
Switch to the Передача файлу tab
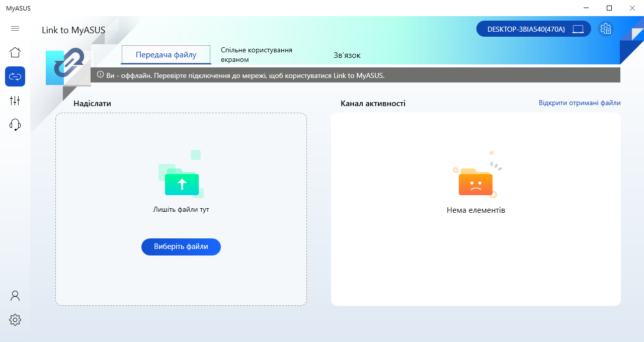pyautogui.click(x=166, y=55)
